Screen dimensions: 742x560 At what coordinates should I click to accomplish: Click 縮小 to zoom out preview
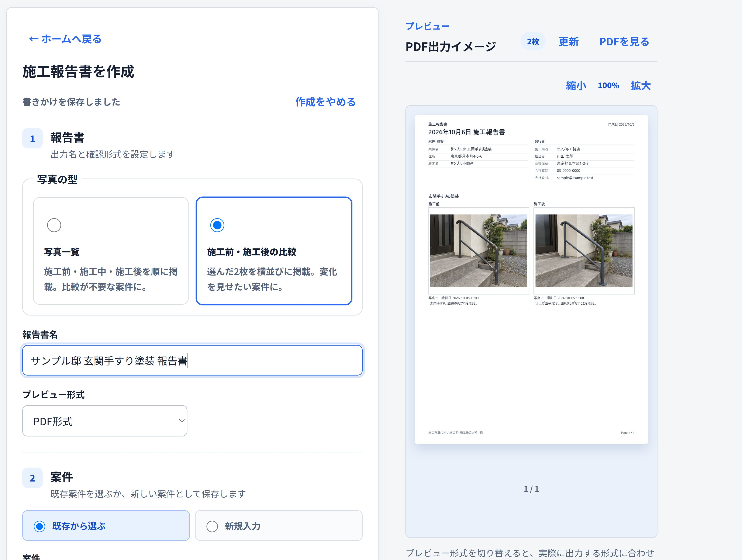pos(576,85)
